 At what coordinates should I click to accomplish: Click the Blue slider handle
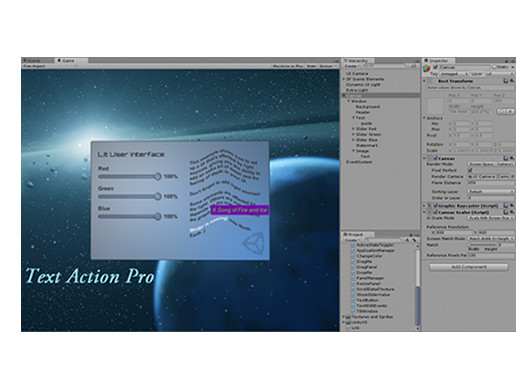coord(158,217)
